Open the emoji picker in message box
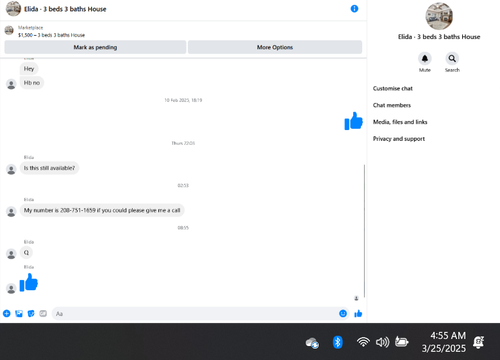The height and width of the screenshot is (360, 500). point(343,313)
